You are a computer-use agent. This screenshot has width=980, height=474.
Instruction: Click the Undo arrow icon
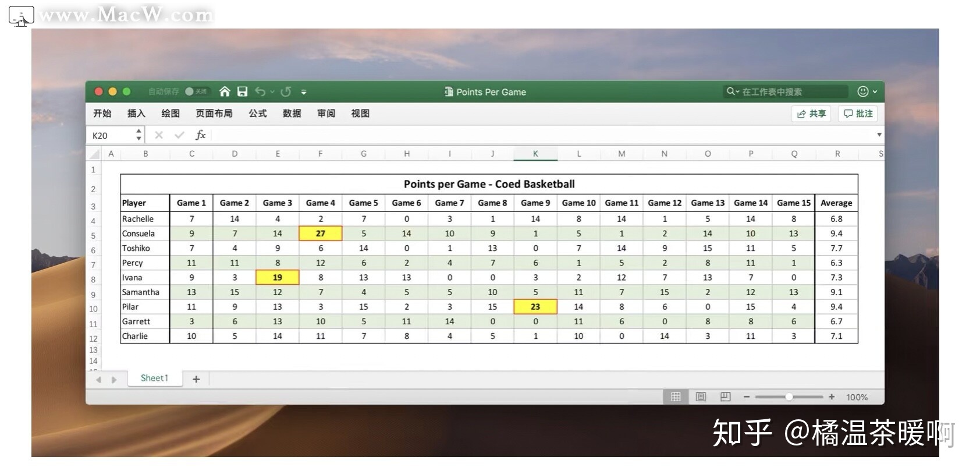point(260,91)
